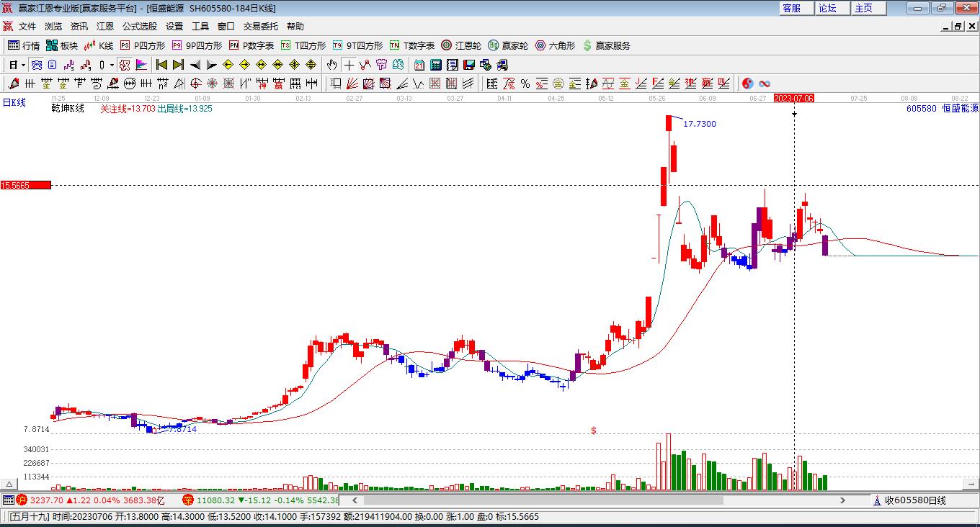Toggle the blue infinity symbol icon
980x527 pixels.
pyautogui.click(x=765, y=84)
